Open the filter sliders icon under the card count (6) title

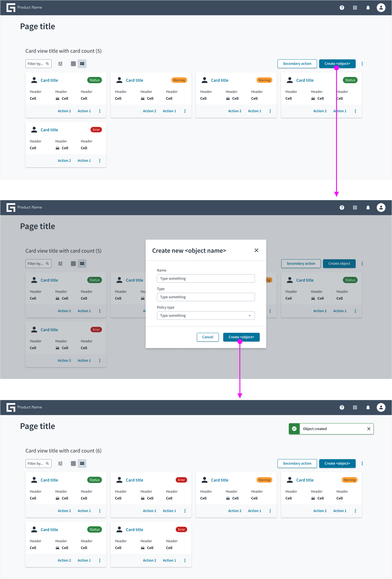60,463
